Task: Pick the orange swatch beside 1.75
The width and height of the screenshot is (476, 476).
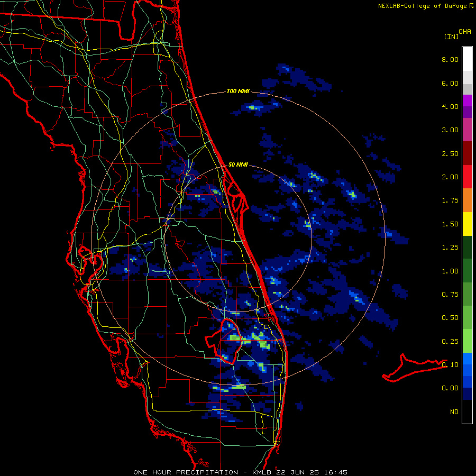Action: 467,200
